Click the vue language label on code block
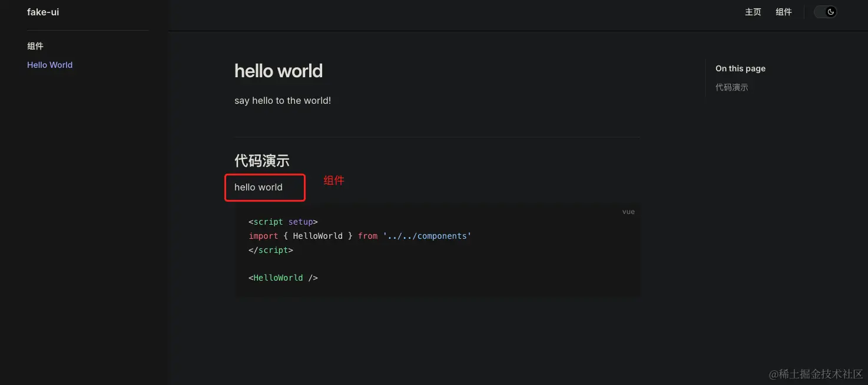 (x=628, y=212)
